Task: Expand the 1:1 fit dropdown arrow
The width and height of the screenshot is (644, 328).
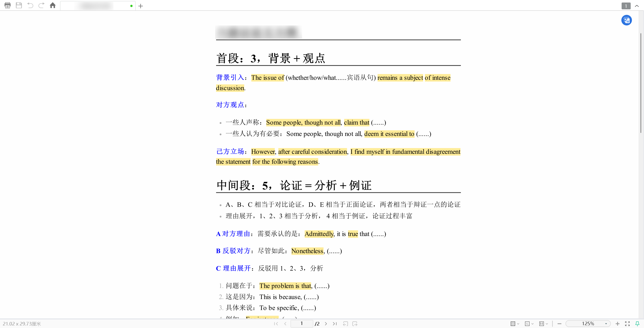Action: (547, 324)
